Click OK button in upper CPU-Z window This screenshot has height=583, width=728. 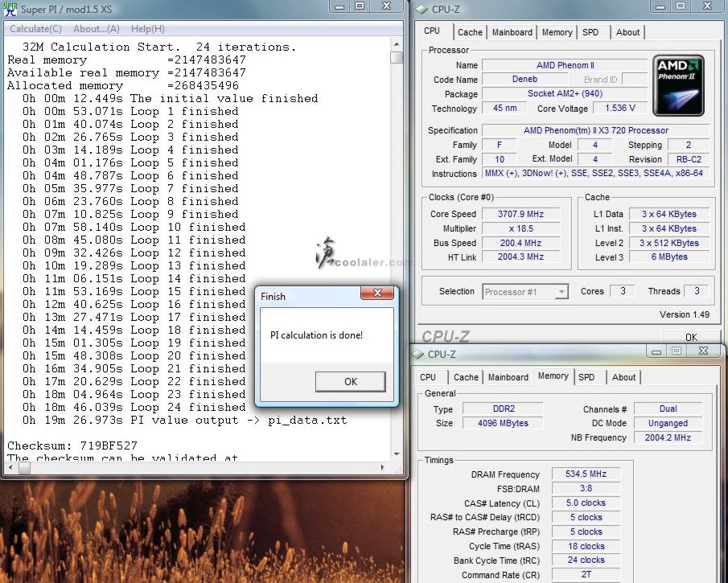[x=691, y=337]
